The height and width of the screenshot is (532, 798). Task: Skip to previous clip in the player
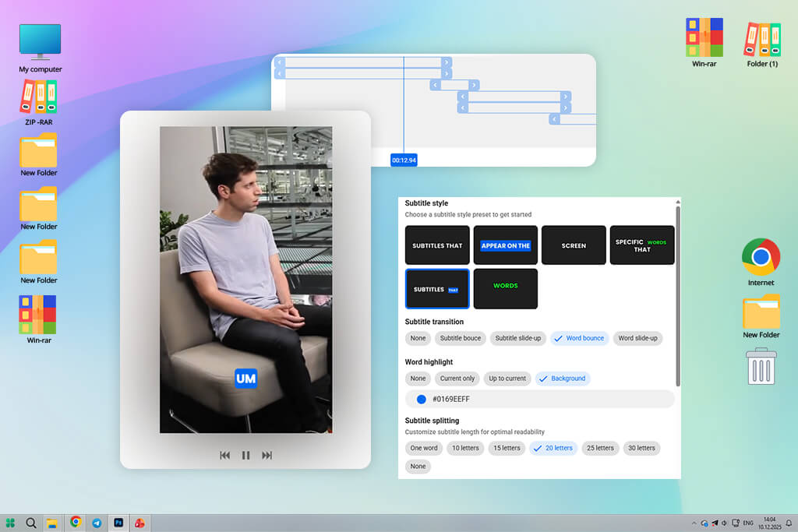pyautogui.click(x=224, y=455)
